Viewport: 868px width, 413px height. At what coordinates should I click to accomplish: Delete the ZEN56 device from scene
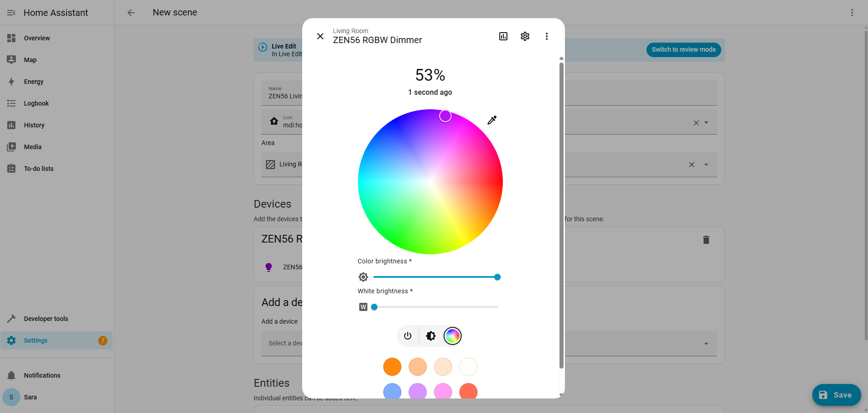(x=706, y=240)
